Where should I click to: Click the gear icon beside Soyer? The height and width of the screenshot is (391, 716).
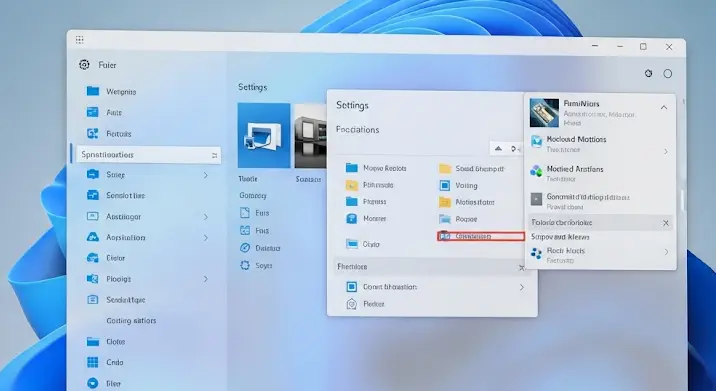(x=245, y=265)
